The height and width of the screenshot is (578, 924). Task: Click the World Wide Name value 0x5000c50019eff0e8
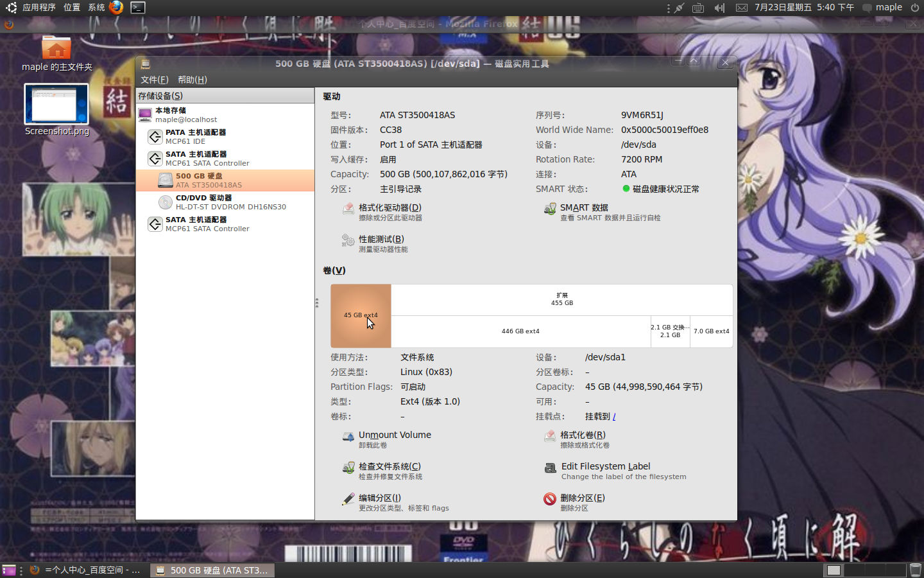pos(665,130)
